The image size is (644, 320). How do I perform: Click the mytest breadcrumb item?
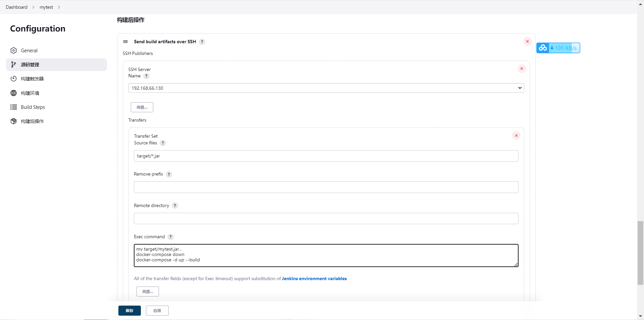(x=46, y=7)
